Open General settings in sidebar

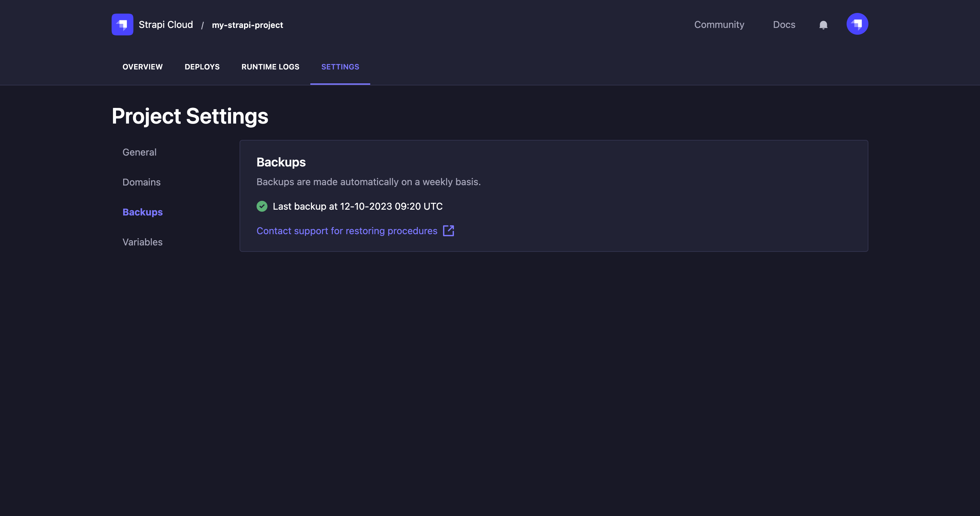point(139,152)
